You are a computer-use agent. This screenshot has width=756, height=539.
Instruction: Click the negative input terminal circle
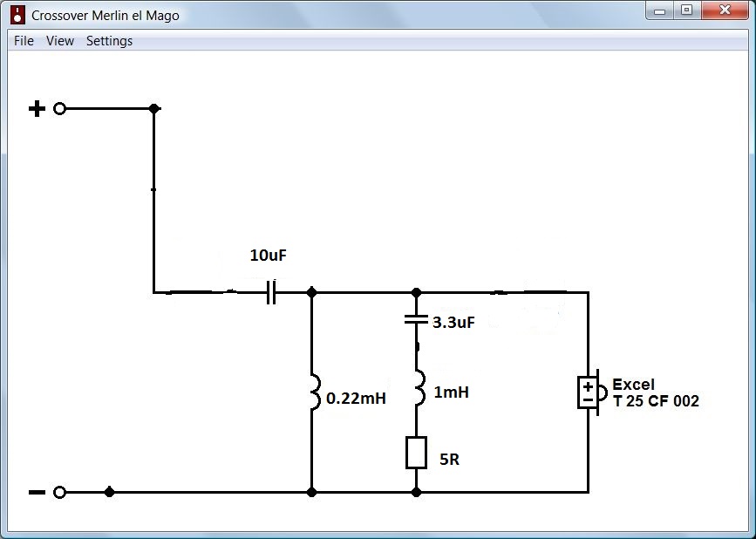click(x=59, y=492)
